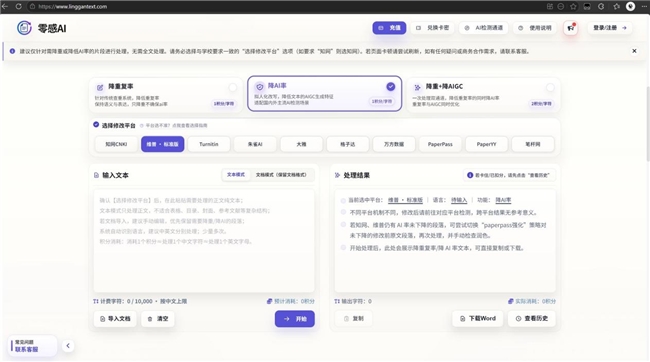Click the shield icon on 降AI率 card
Viewport: 650px width, 362px height.
[x=260, y=87]
